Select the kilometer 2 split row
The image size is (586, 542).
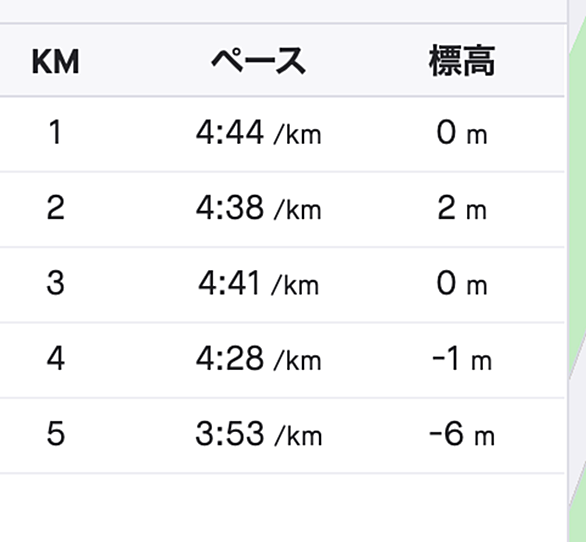click(282, 209)
